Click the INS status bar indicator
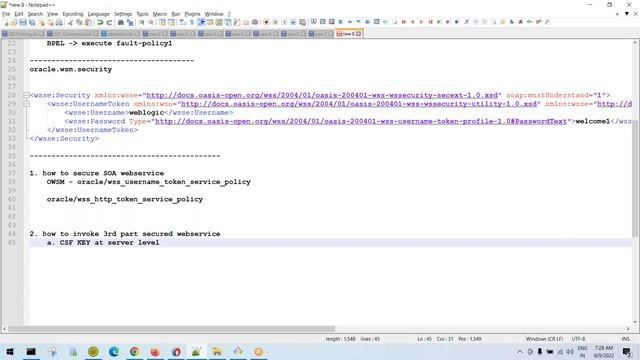The image size is (640, 360). point(625,339)
